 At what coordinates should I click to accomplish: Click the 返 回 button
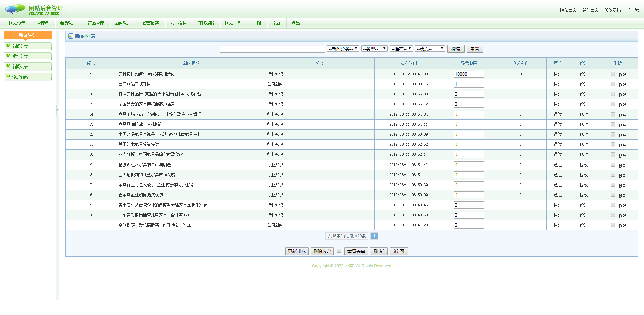[x=399, y=251]
